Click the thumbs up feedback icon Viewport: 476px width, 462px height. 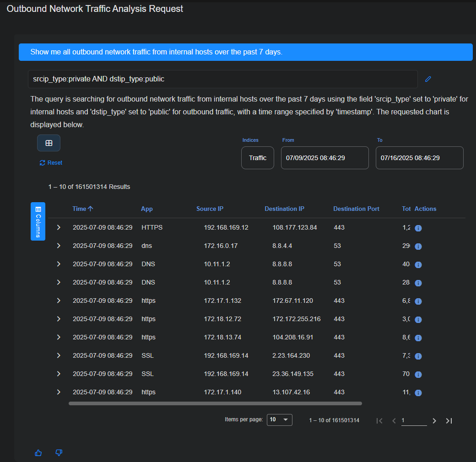[38, 453]
